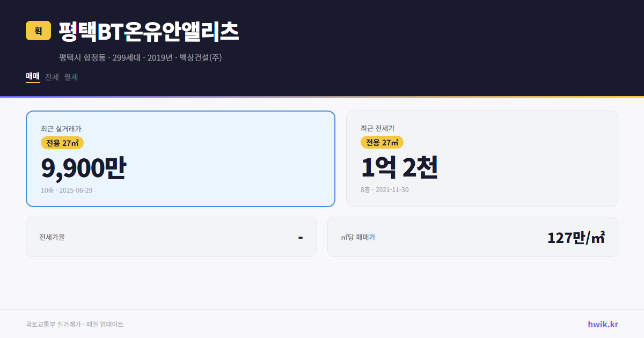Select the 최근 실거래가 price card
The height and width of the screenshot is (338, 644).
pyautogui.click(x=180, y=158)
